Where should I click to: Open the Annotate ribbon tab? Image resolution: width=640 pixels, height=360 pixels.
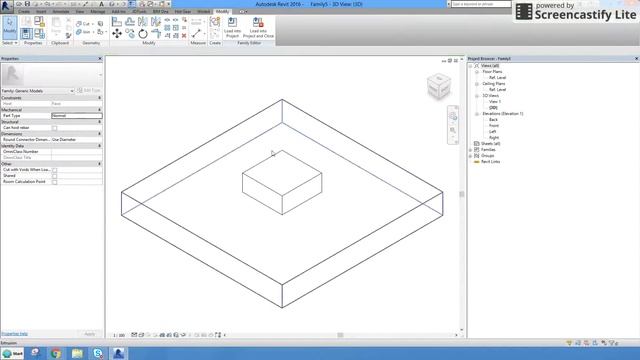coord(60,11)
